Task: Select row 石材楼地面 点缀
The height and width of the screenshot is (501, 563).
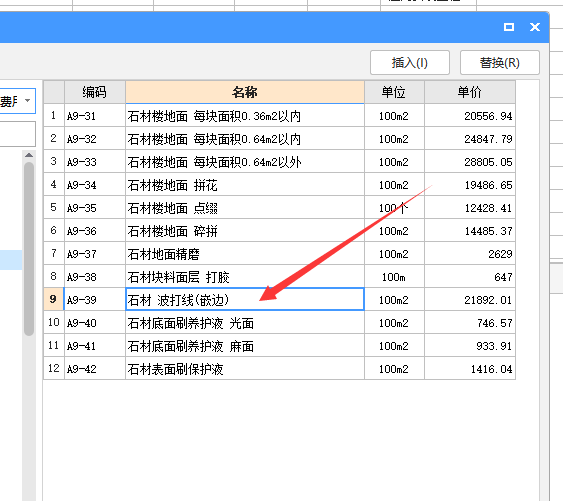Action: pos(245,208)
